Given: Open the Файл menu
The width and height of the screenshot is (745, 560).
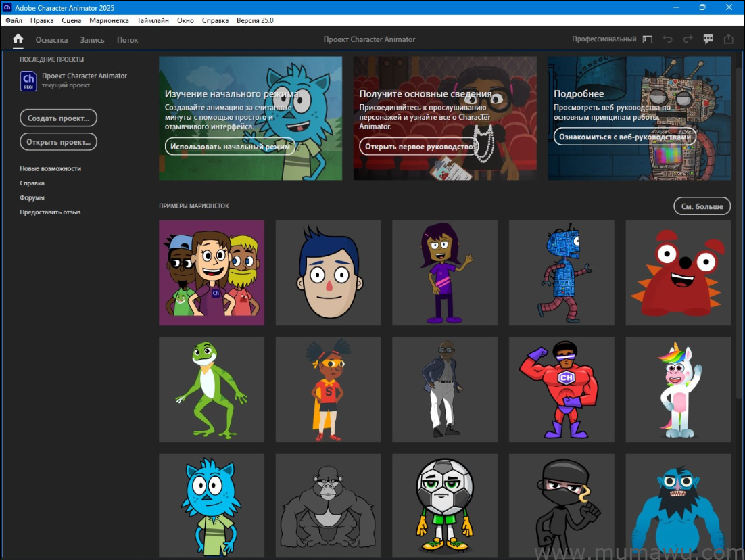Looking at the screenshot, I should pyautogui.click(x=14, y=20).
